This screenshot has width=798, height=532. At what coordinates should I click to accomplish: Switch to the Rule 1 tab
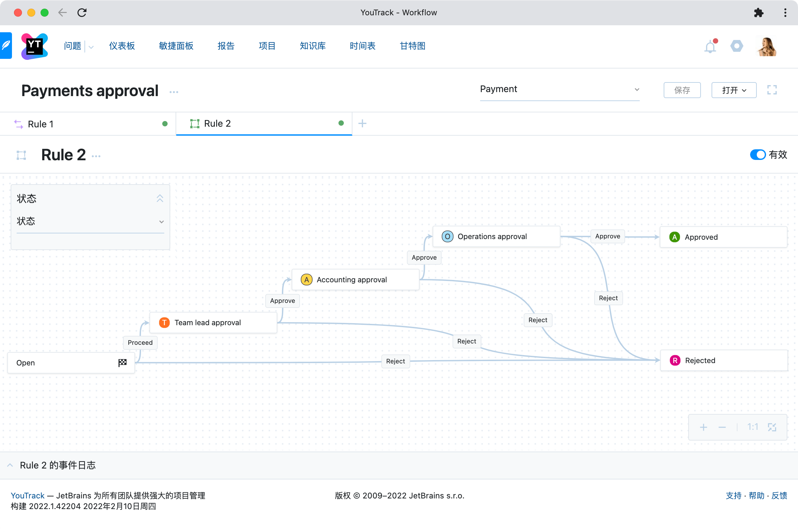click(41, 124)
